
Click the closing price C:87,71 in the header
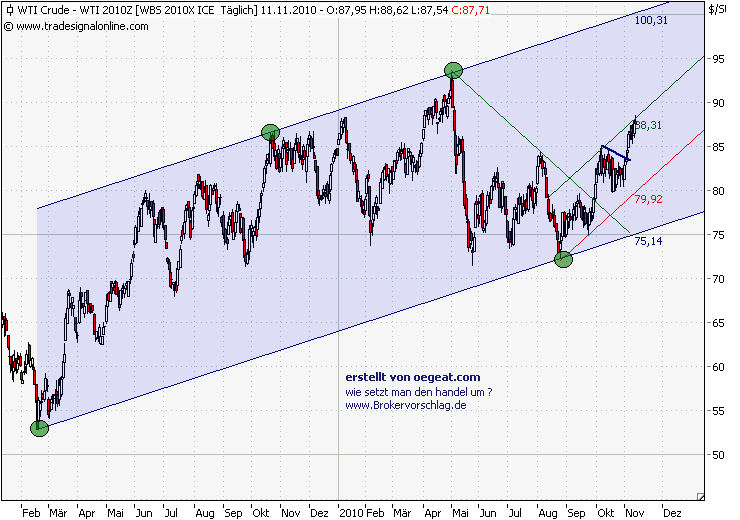pos(471,10)
